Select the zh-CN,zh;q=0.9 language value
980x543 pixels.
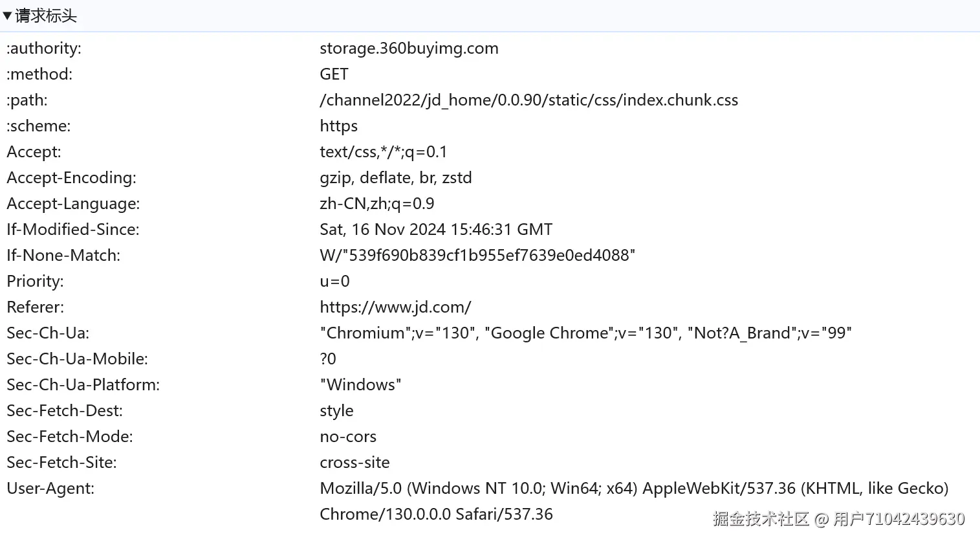pos(376,204)
